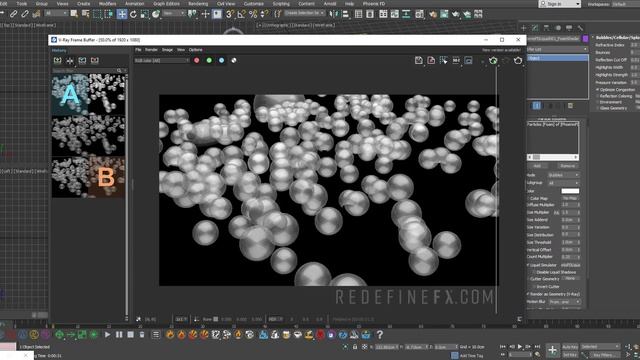Toggle the green channel in Frame Buffer
This screenshot has width=640, height=360.
click(x=209, y=60)
